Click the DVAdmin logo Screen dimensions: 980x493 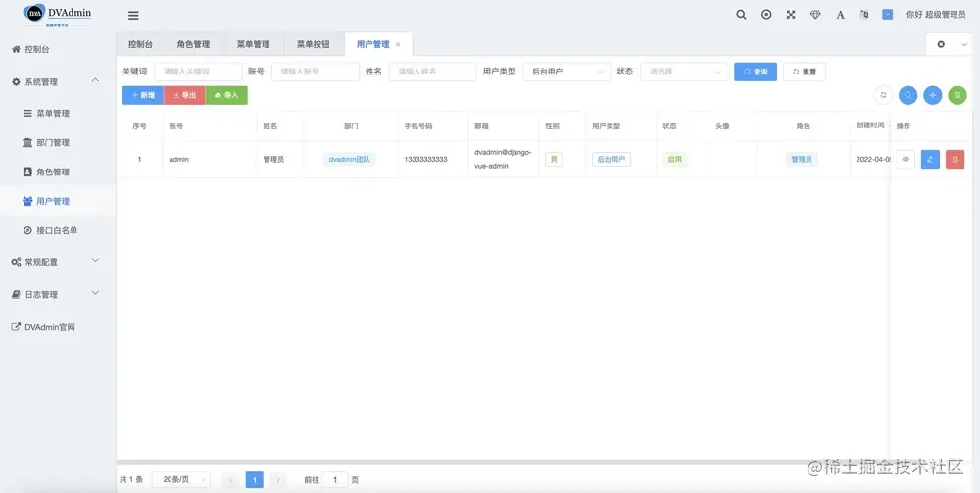[58, 15]
